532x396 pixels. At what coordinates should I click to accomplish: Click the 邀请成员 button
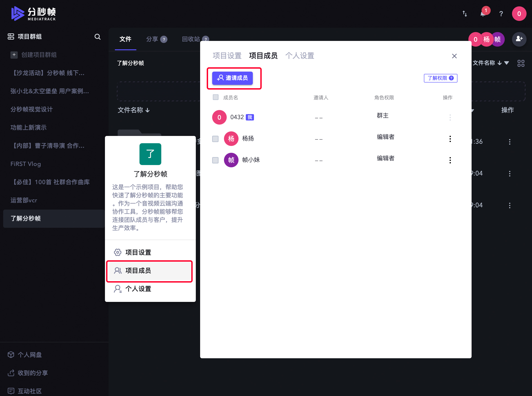(232, 78)
